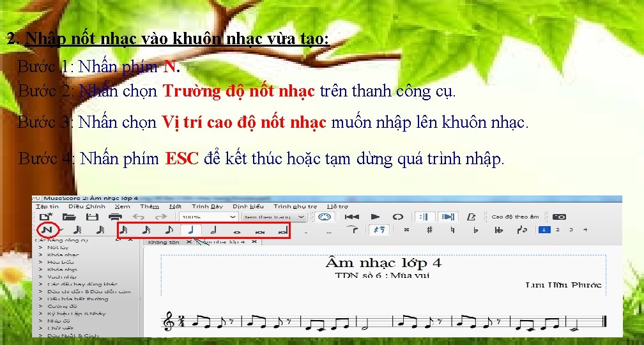Viewport: 644px width, 345px height.
Task: Open the Trình phụ trợ menu
Action: tap(295, 206)
